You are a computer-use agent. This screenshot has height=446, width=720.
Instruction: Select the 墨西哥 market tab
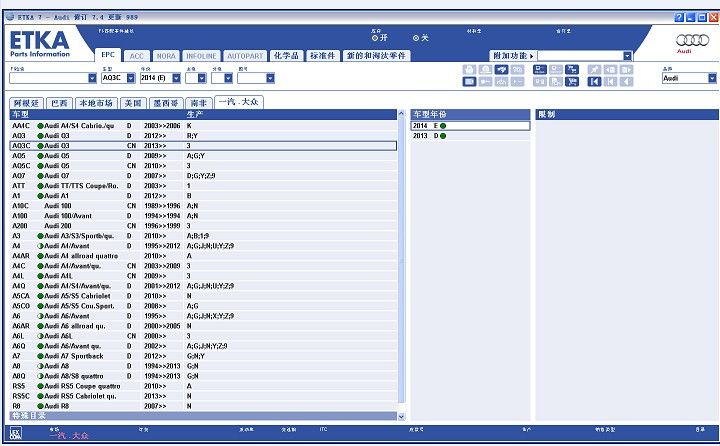pos(166,103)
